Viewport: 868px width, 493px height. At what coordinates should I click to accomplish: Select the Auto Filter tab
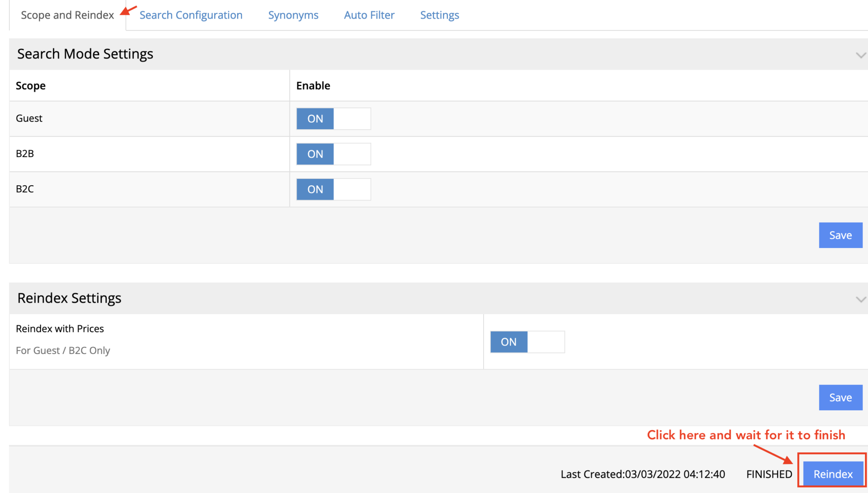pyautogui.click(x=369, y=15)
